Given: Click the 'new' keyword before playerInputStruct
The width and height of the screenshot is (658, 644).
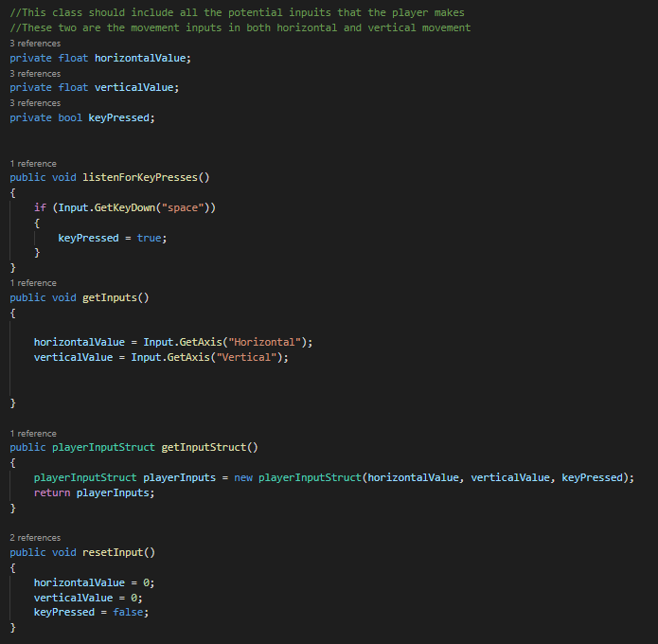Looking at the screenshot, I should 243,477.
